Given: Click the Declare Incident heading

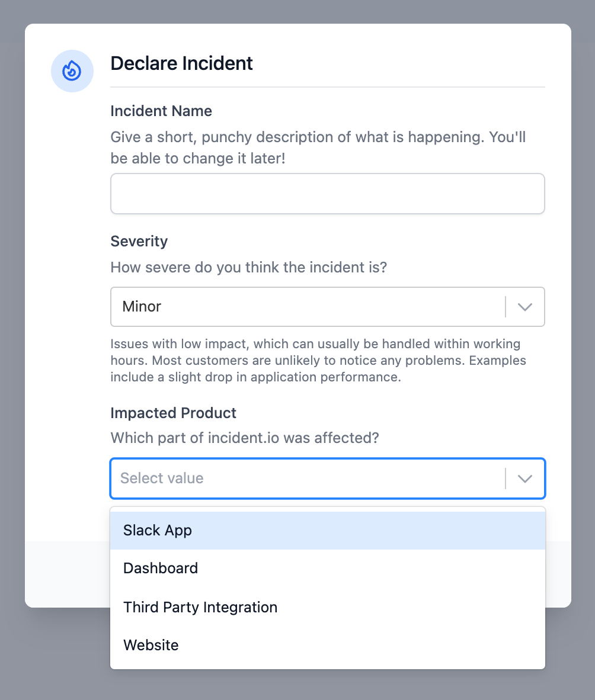Looking at the screenshot, I should [181, 63].
